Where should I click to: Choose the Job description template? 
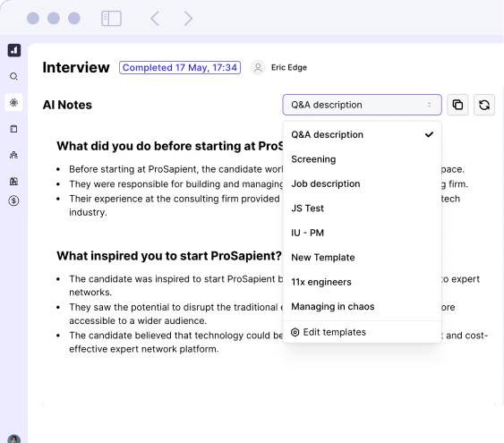(362, 183)
